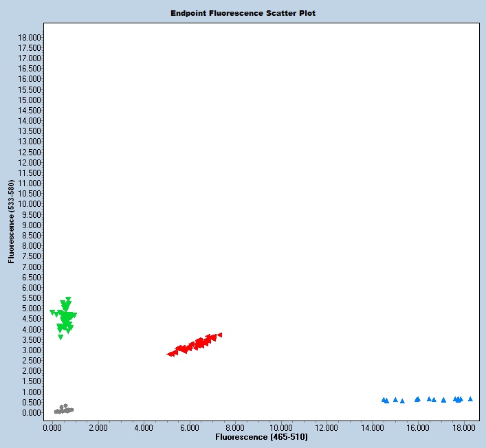Image resolution: width=486 pixels, height=448 pixels.
Task: Click the 0.000 tick label on the x-axis
Action: [53, 427]
